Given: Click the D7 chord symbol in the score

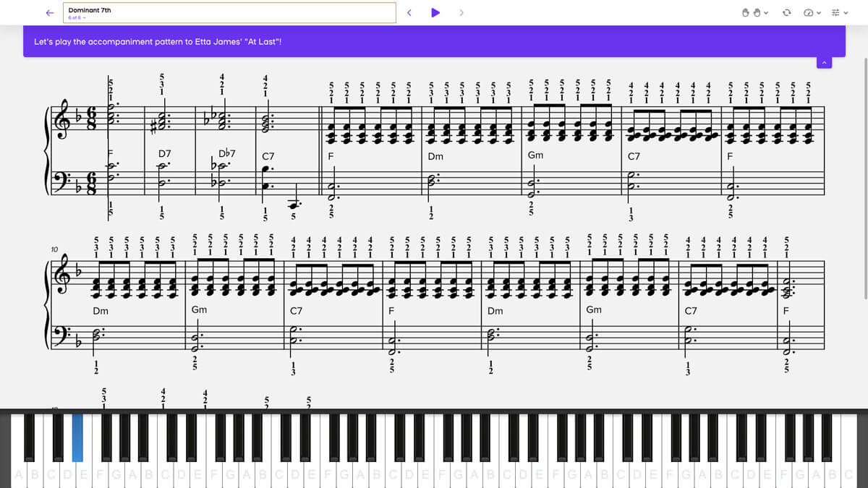Looking at the screenshot, I should (x=165, y=154).
